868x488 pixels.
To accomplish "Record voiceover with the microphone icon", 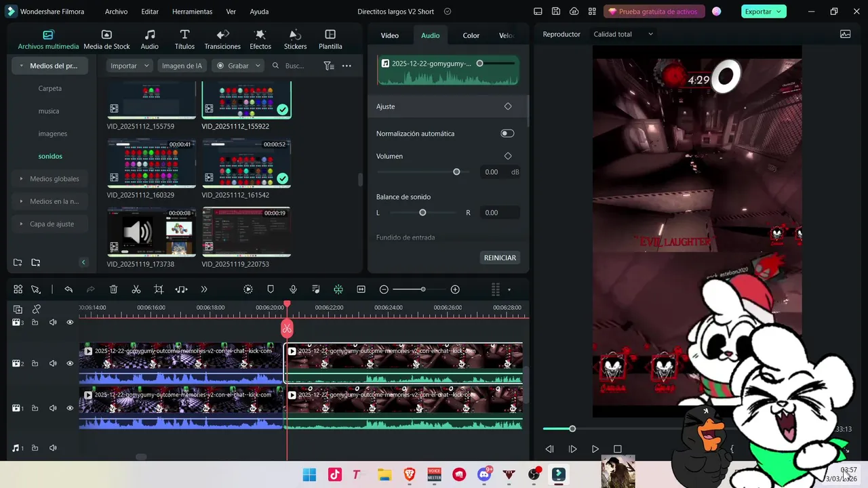I will click(x=293, y=289).
